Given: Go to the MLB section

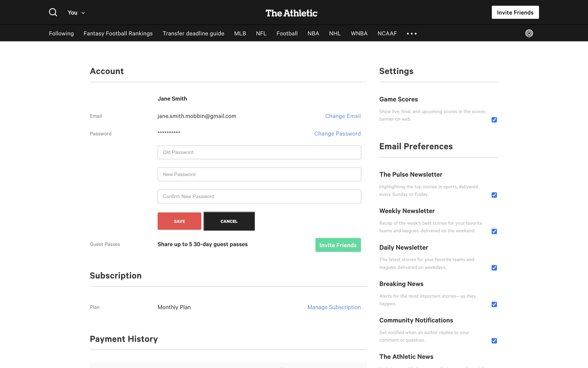Looking at the screenshot, I should click(x=240, y=33).
